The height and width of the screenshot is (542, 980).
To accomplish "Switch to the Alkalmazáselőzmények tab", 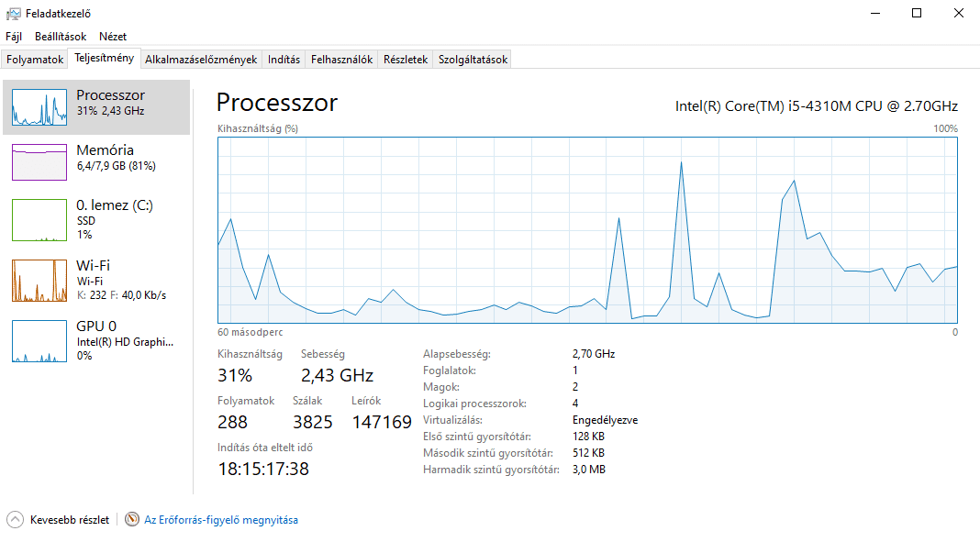I will [201, 60].
